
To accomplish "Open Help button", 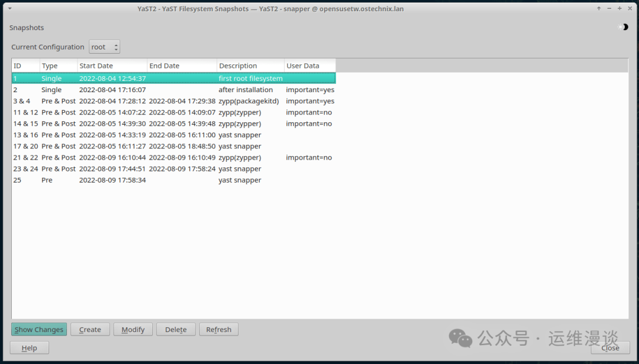I will point(30,347).
